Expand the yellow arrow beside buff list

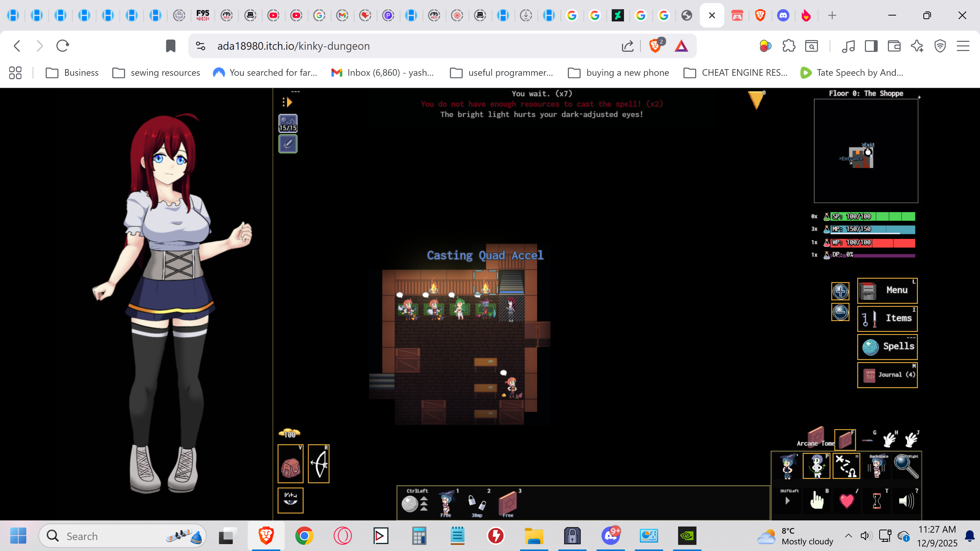(288, 102)
